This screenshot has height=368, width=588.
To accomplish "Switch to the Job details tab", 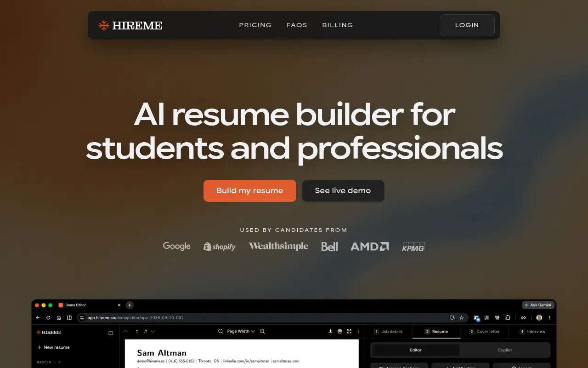I will 388,331.
